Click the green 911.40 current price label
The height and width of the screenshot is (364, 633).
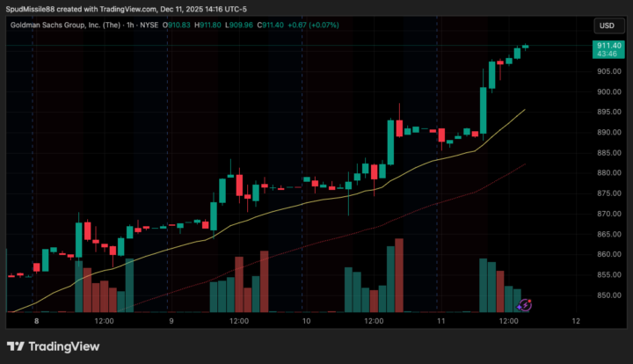pyautogui.click(x=608, y=46)
